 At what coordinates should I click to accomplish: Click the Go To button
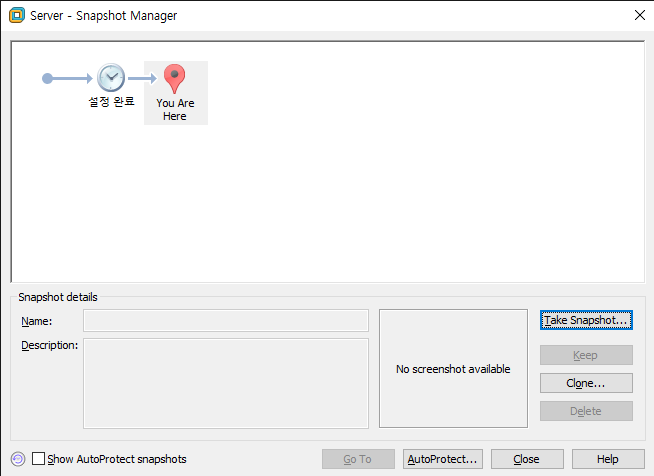tap(358, 459)
